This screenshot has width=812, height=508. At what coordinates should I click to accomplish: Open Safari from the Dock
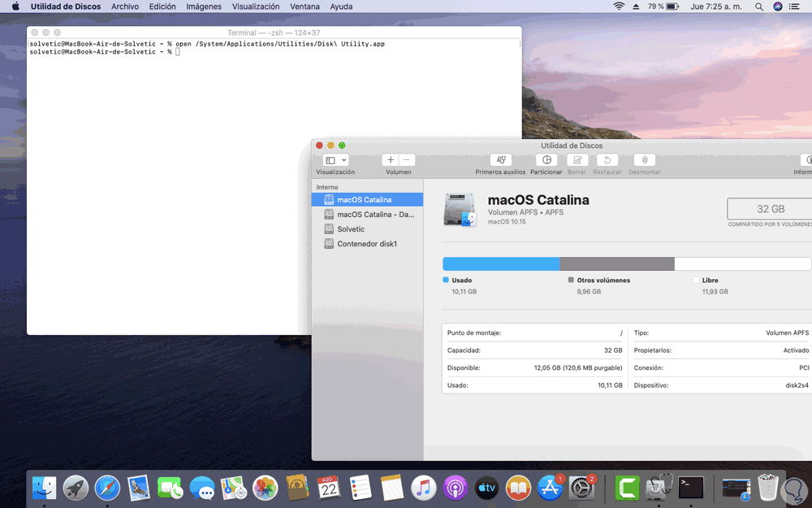[x=108, y=488]
